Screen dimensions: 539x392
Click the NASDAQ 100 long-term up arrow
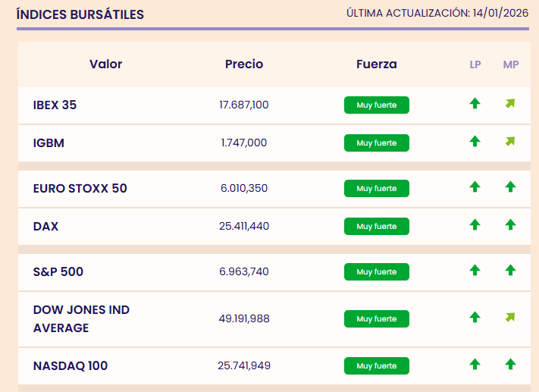coord(475,364)
